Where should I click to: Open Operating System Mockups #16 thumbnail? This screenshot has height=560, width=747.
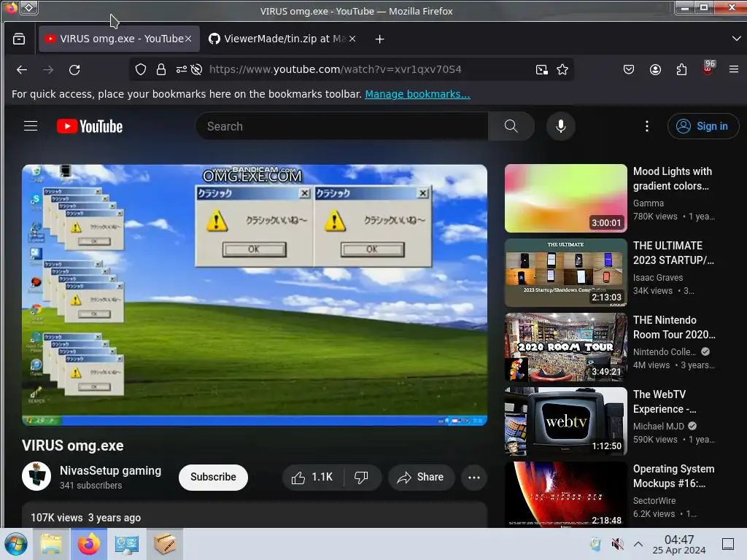pyautogui.click(x=565, y=494)
